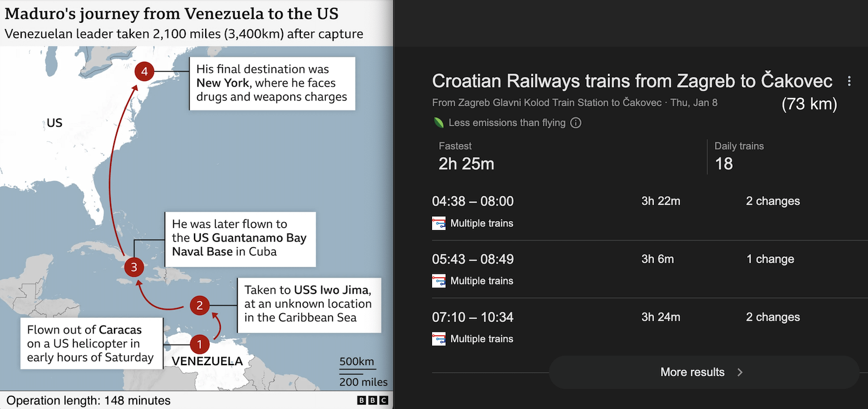Viewport: 868px width, 409px height.
Task: Expand More results for train times
Action: pyautogui.click(x=703, y=372)
